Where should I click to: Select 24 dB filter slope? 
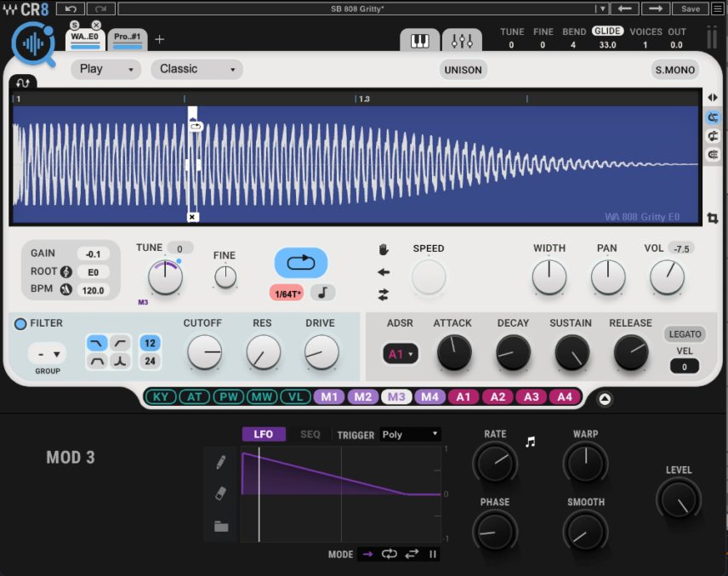click(x=150, y=361)
